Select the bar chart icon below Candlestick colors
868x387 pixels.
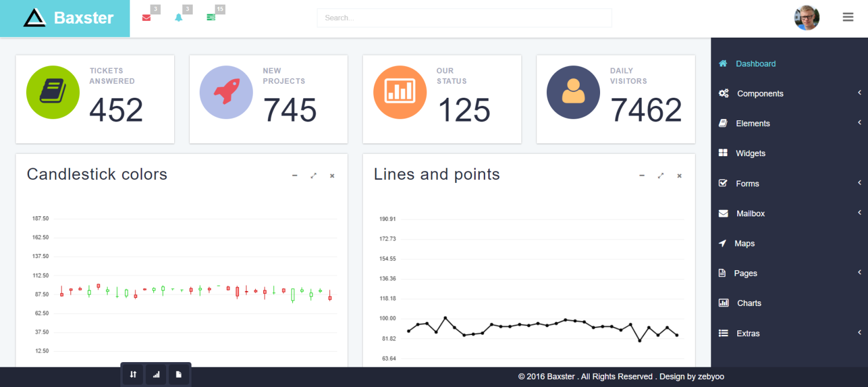pyautogui.click(x=155, y=374)
